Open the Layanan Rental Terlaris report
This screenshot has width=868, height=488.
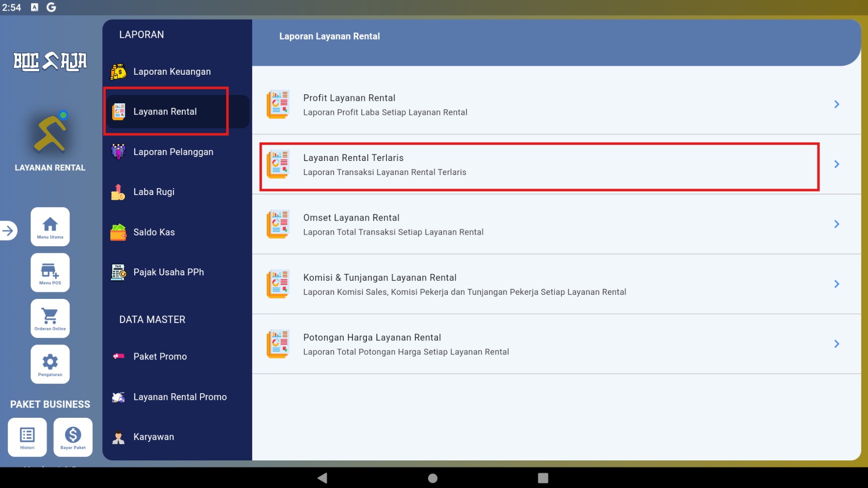click(x=556, y=165)
